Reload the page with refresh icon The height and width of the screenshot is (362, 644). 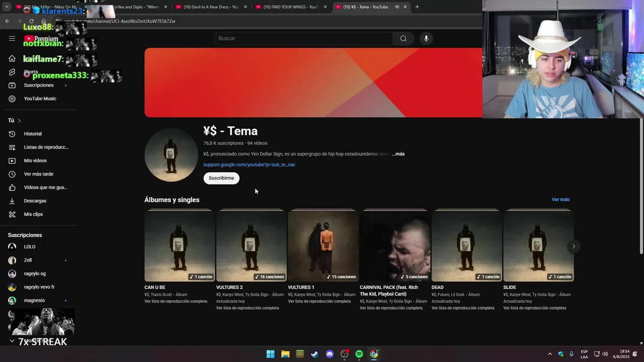click(x=31, y=21)
